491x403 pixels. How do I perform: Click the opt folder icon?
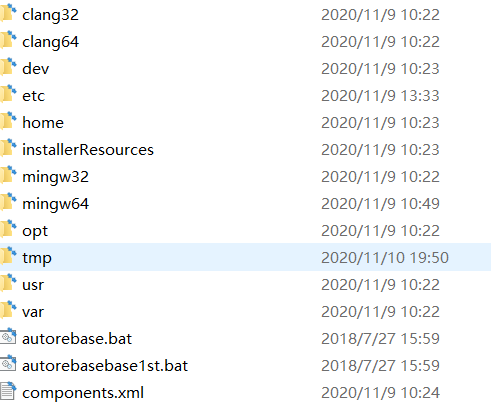(8, 229)
